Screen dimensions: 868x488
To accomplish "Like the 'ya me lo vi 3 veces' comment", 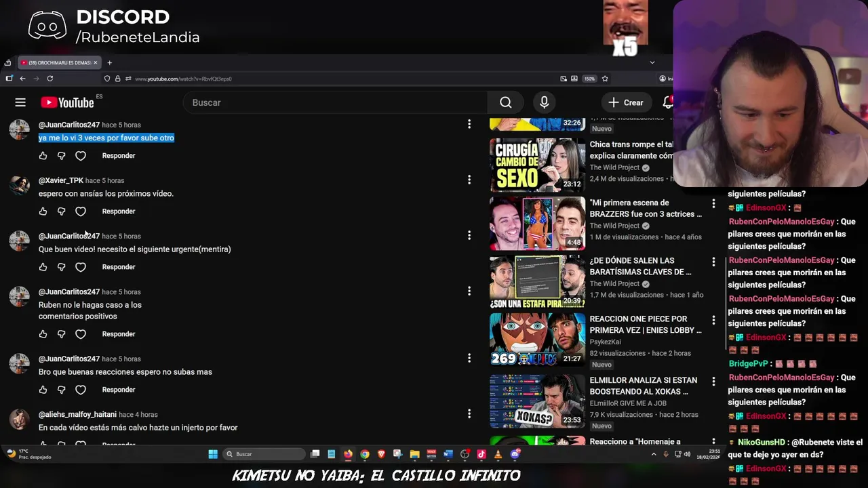I will click(43, 156).
